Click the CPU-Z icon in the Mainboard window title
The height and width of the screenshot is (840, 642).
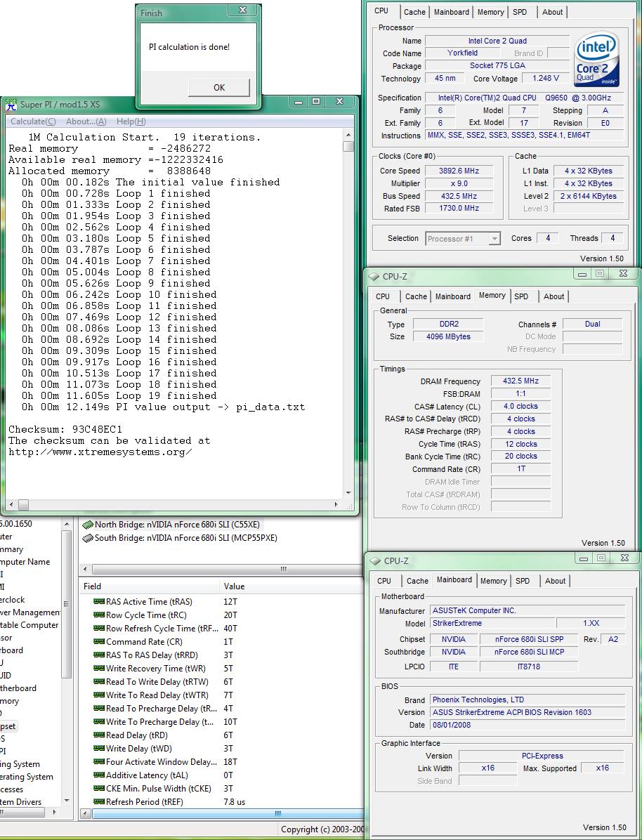375,561
